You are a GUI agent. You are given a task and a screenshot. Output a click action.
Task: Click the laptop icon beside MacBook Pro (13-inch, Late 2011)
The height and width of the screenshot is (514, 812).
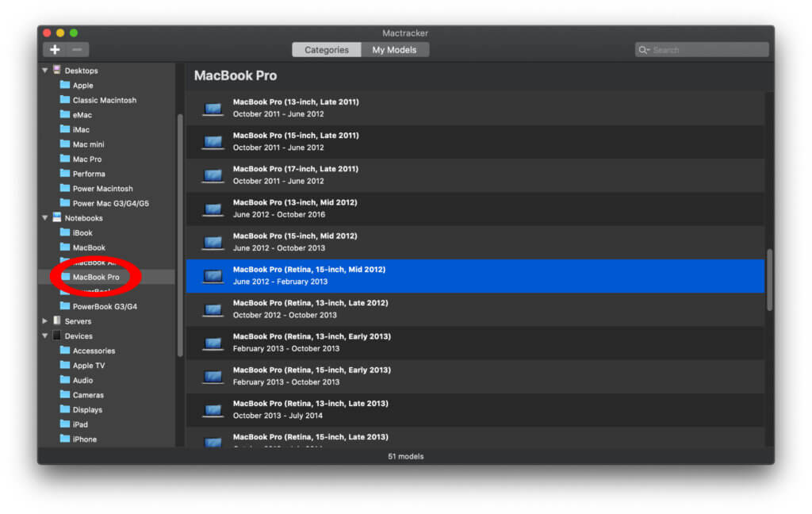tap(212, 108)
